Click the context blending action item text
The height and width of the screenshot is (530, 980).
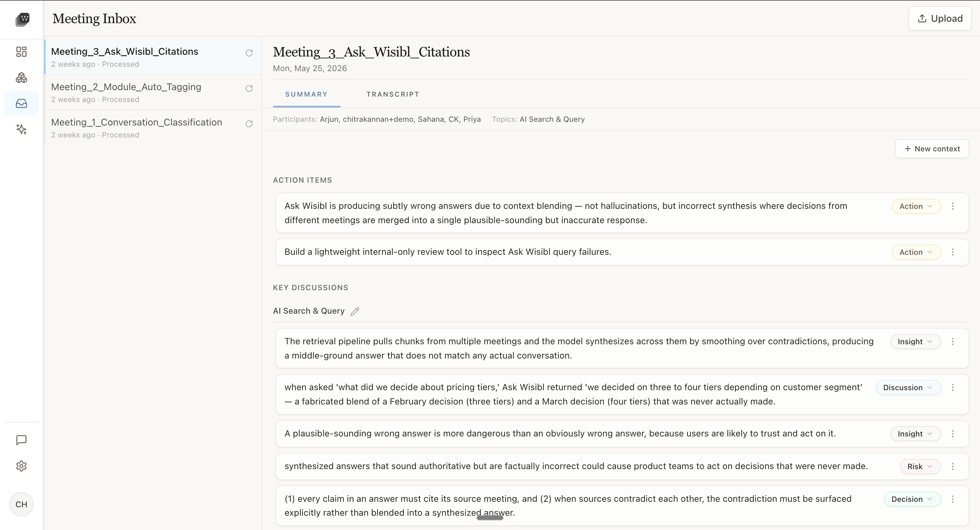click(x=566, y=213)
